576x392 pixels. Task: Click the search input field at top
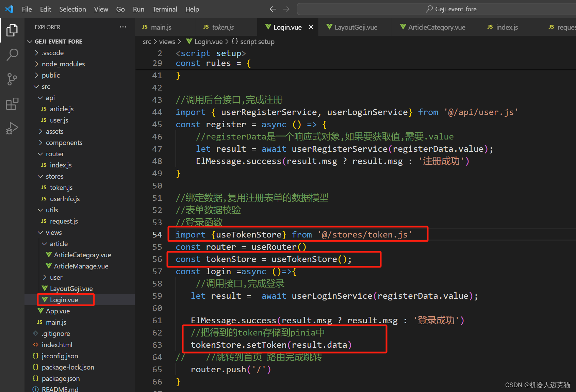(435, 9)
